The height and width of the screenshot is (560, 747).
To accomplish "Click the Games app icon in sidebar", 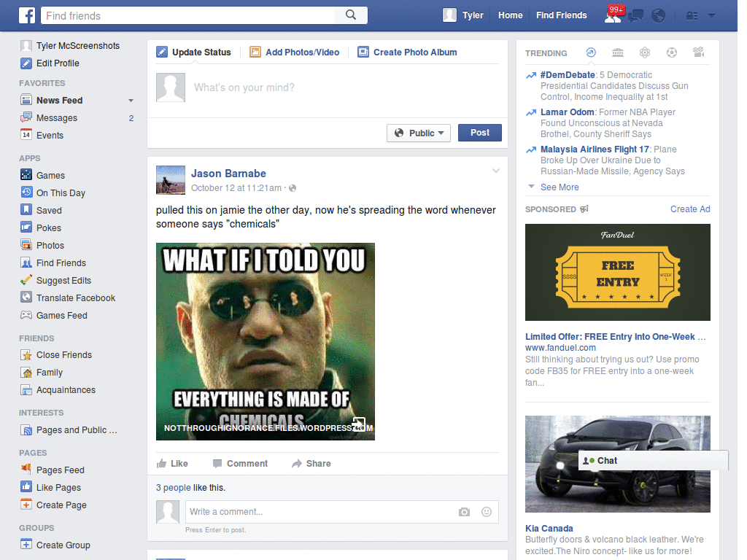I will (26, 175).
